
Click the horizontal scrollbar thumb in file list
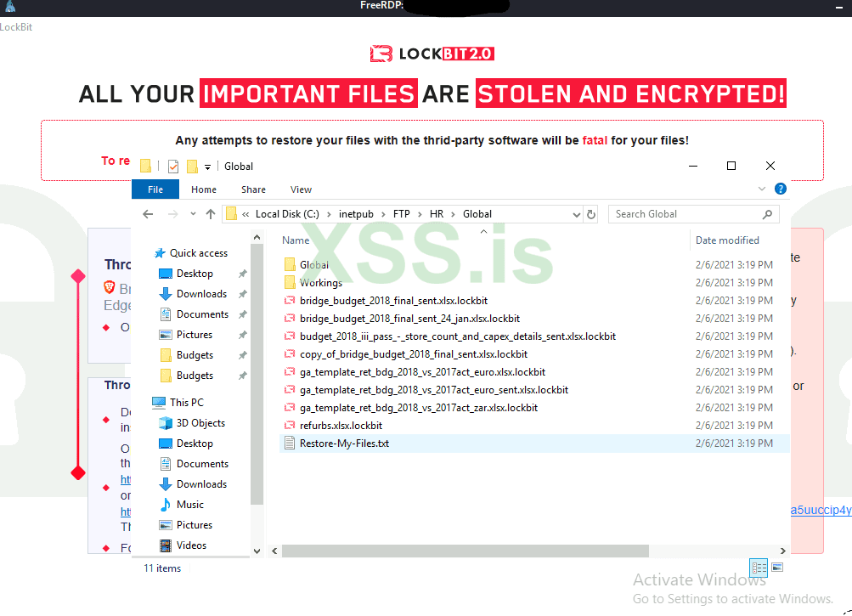(x=465, y=551)
